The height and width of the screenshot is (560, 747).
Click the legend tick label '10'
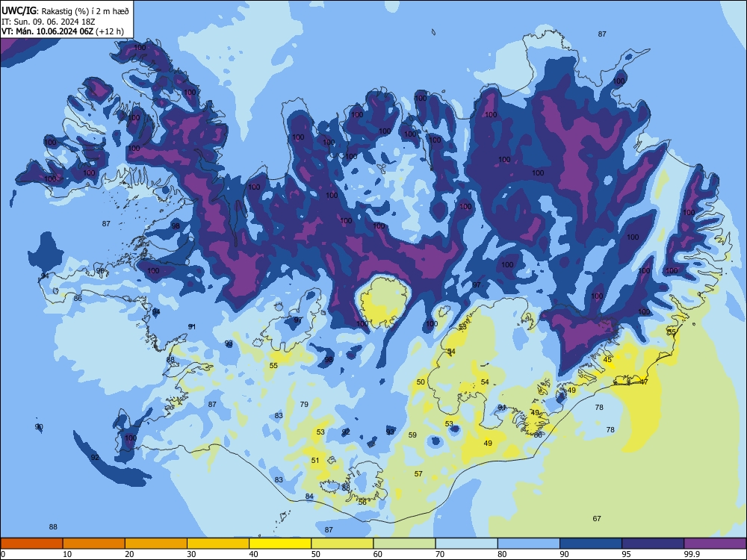pos(67,554)
